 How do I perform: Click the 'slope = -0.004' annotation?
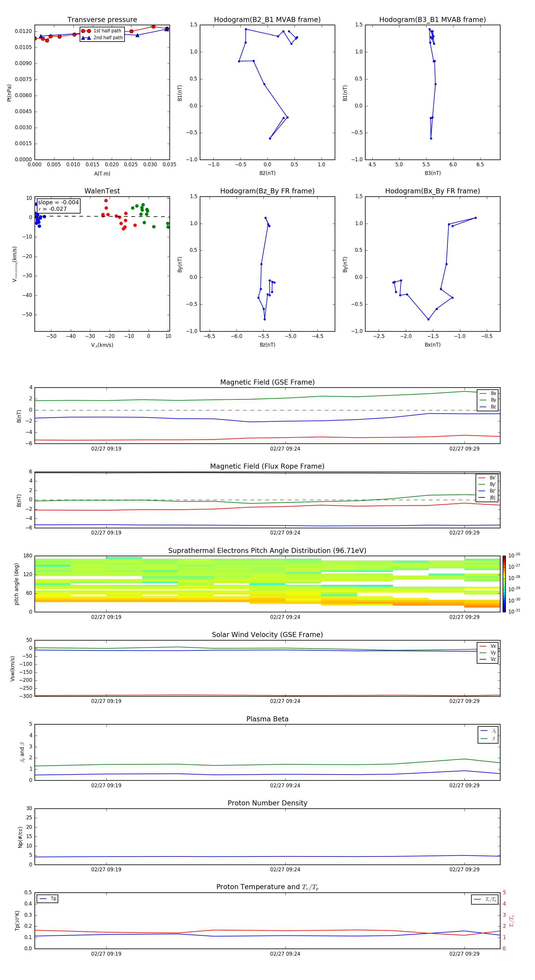pyautogui.click(x=58, y=203)
